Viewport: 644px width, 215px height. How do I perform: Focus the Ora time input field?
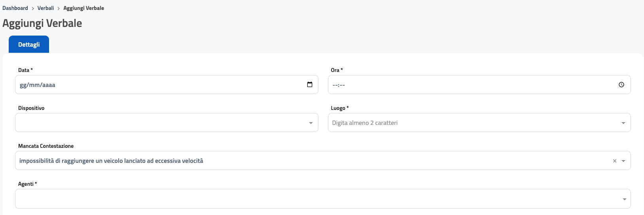point(471,85)
